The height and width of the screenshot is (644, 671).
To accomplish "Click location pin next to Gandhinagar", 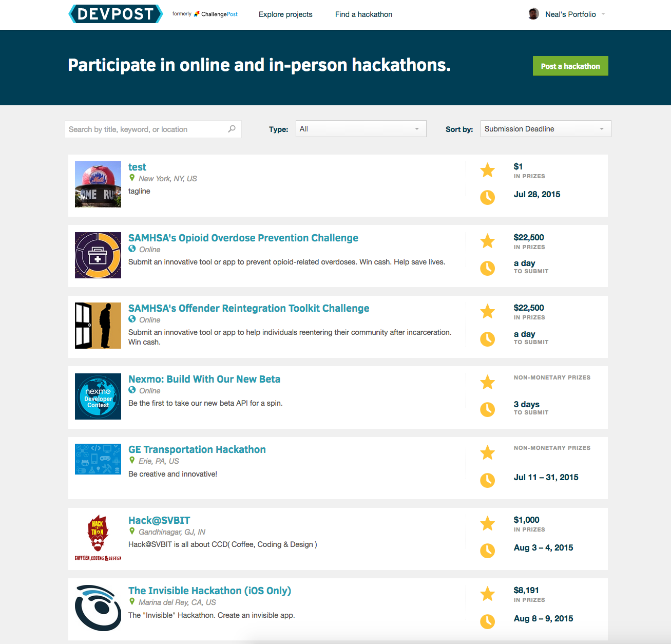I will [132, 531].
